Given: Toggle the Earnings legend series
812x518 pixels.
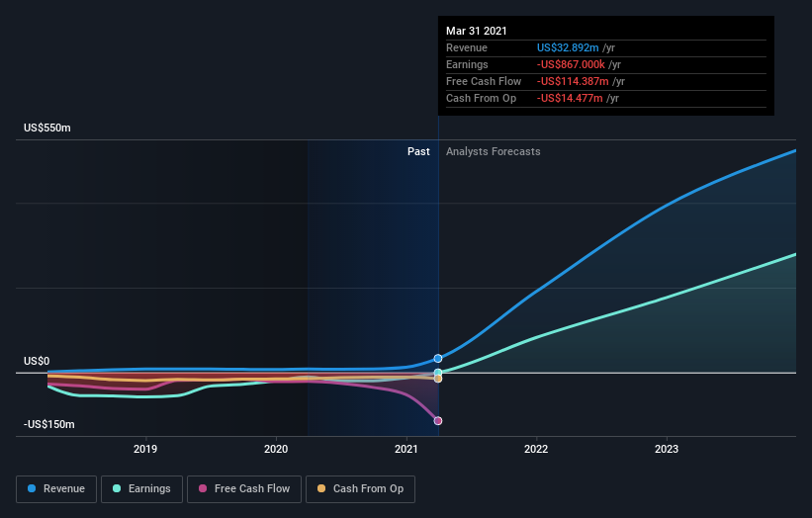Looking at the screenshot, I should [141, 489].
